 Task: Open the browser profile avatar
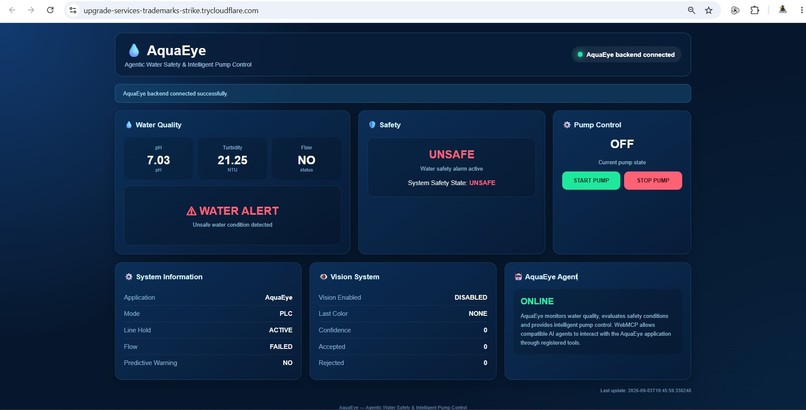pyautogui.click(x=782, y=10)
